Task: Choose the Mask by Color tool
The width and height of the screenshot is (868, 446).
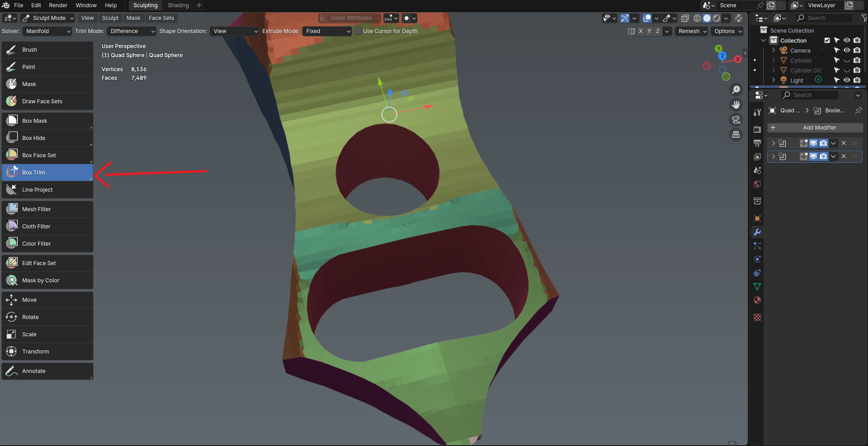Action: 47,281
